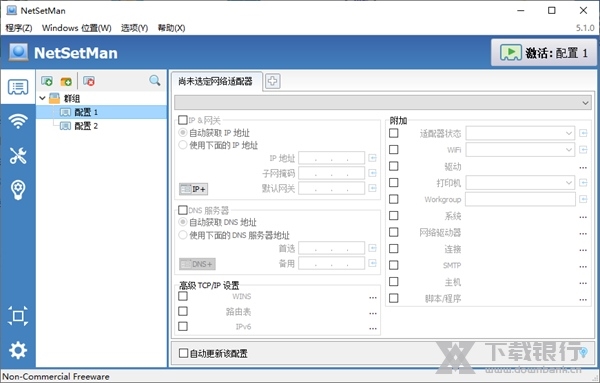600x383 pixels.
Task: Tick the WINS checkbox
Action: (x=183, y=296)
